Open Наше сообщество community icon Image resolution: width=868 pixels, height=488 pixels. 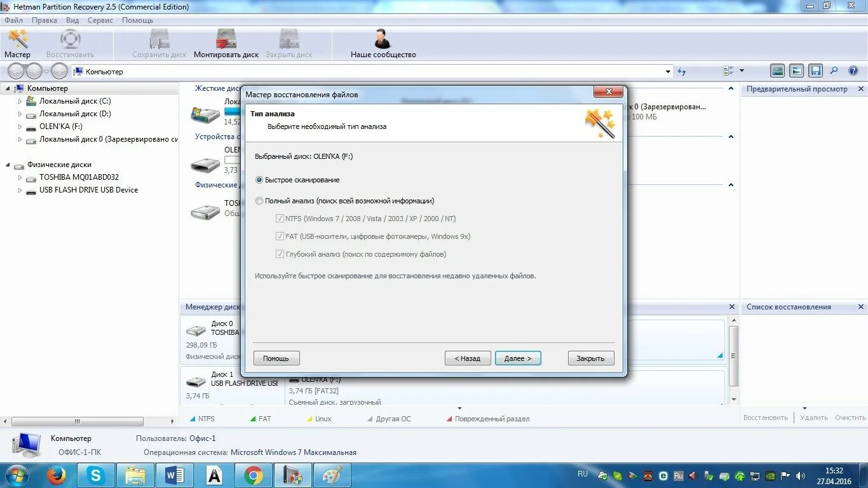click(383, 39)
